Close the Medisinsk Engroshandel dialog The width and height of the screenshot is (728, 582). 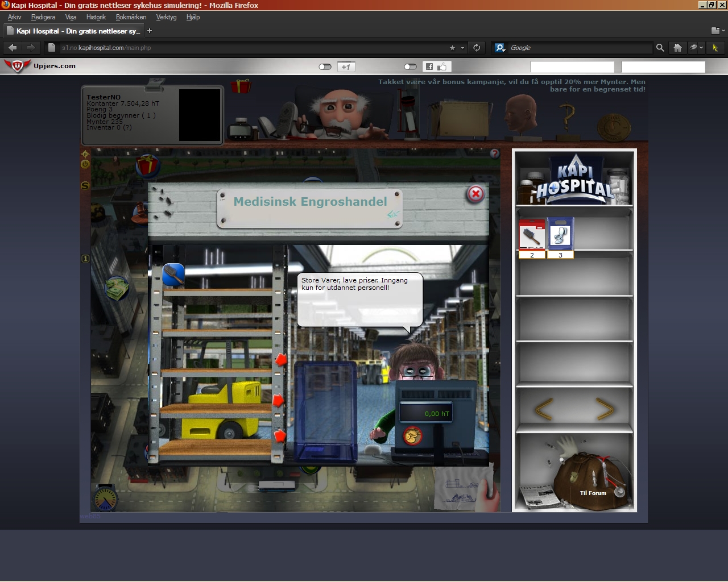[475, 194]
